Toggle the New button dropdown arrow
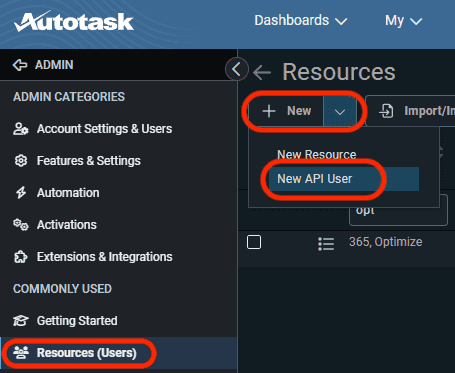This screenshot has width=455, height=373. tap(339, 112)
